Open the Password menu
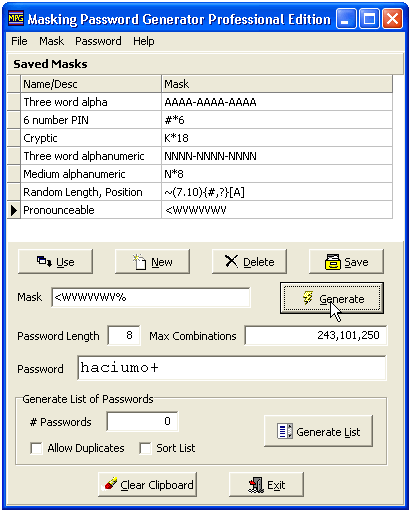411x512 pixels. pyautogui.click(x=98, y=41)
